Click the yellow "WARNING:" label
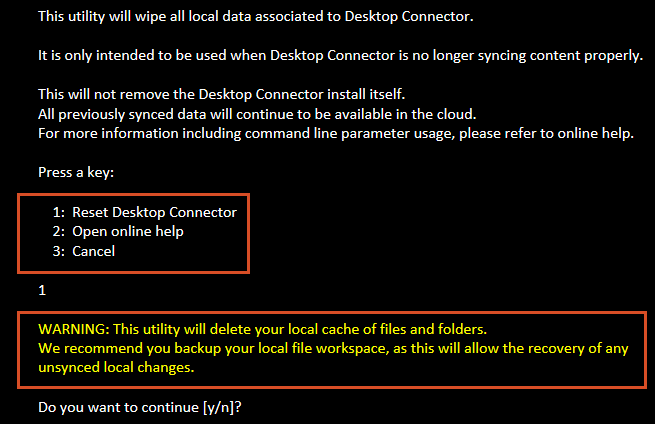Screen dimensions: 655x424 coord(74,328)
